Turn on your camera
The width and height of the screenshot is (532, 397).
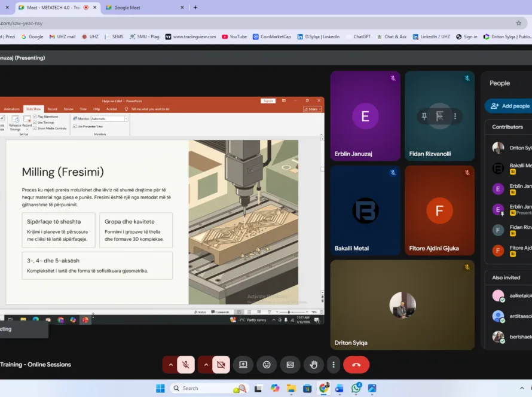point(221,364)
